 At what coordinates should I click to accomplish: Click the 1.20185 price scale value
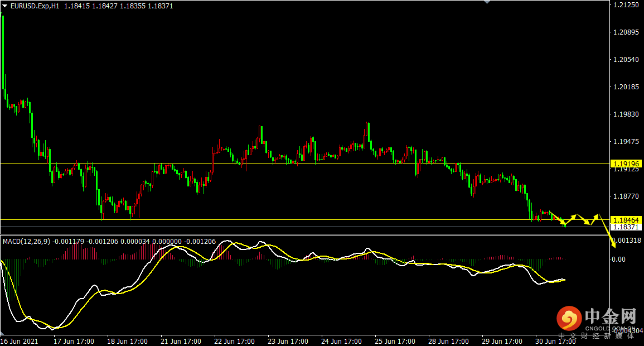click(x=626, y=86)
